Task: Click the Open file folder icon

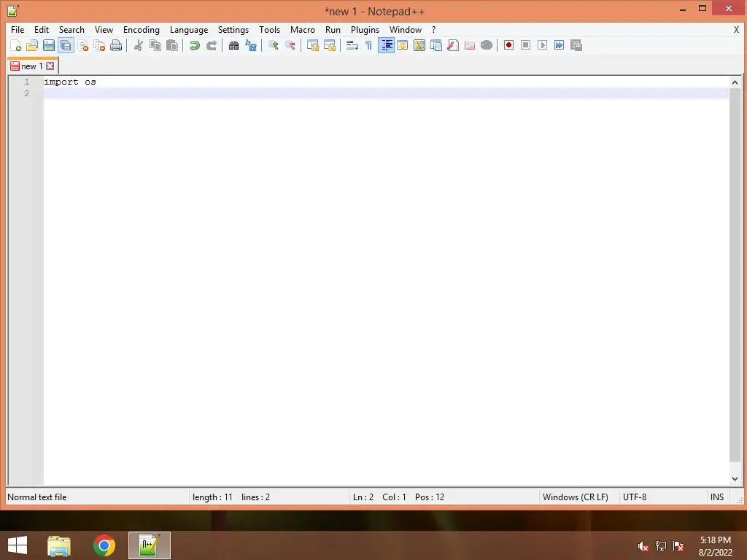Action: coord(32,45)
